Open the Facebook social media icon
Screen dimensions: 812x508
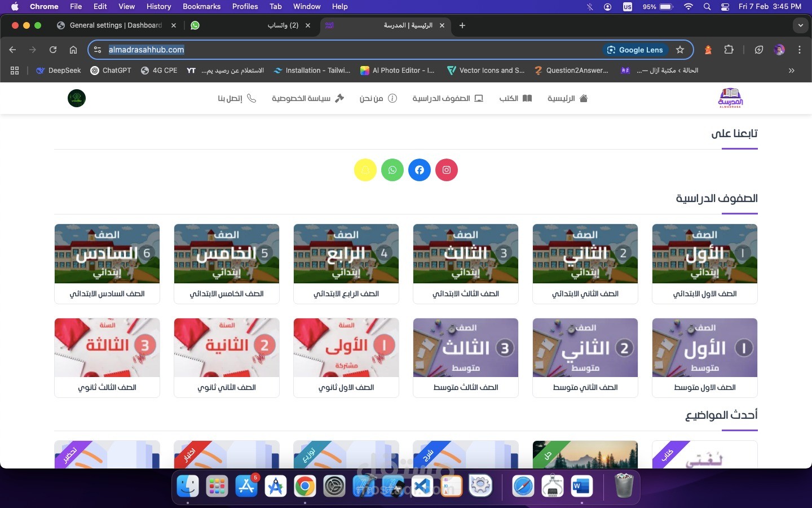click(420, 170)
